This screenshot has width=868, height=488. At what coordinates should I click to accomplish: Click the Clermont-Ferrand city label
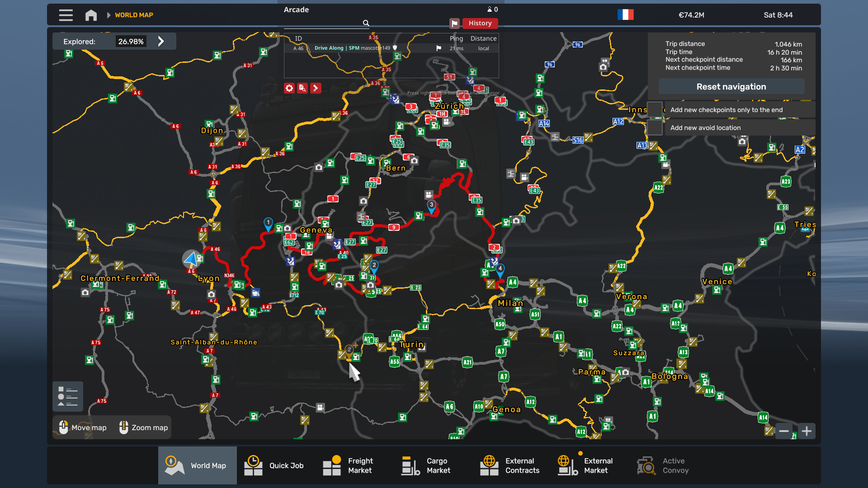point(120,278)
